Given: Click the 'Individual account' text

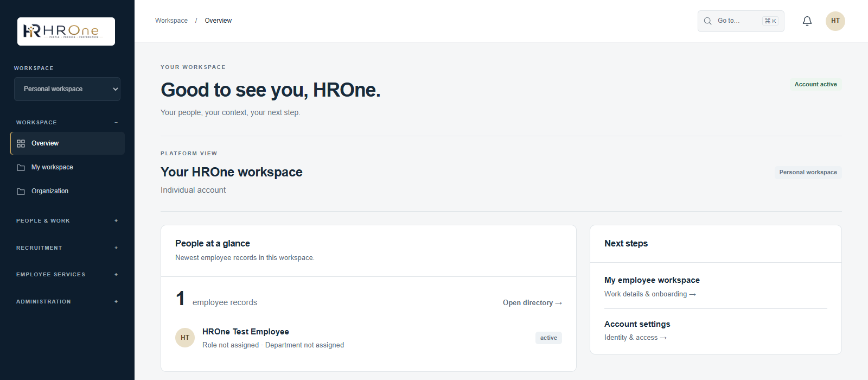Looking at the screenshot, I should [x=193, y=190].
